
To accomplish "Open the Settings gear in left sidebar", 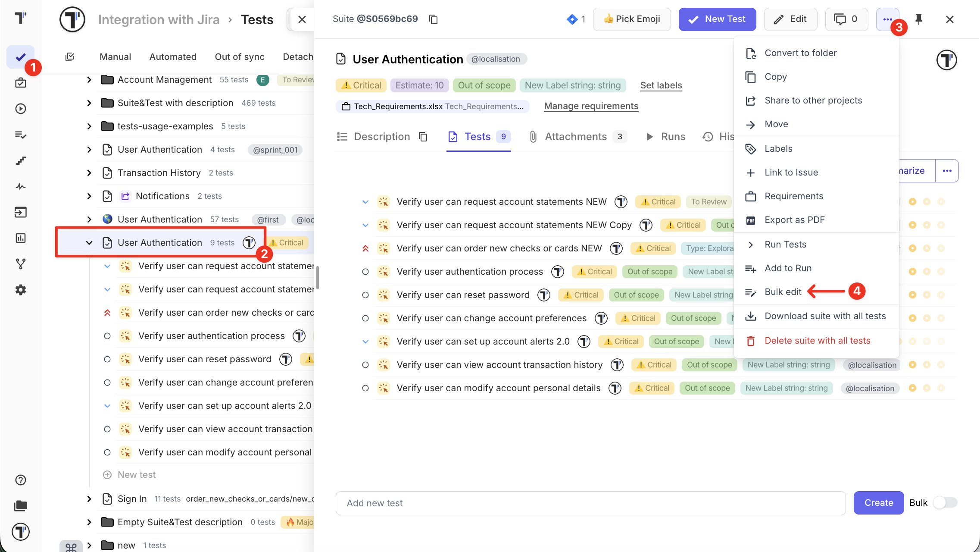I will click(21, 290).
